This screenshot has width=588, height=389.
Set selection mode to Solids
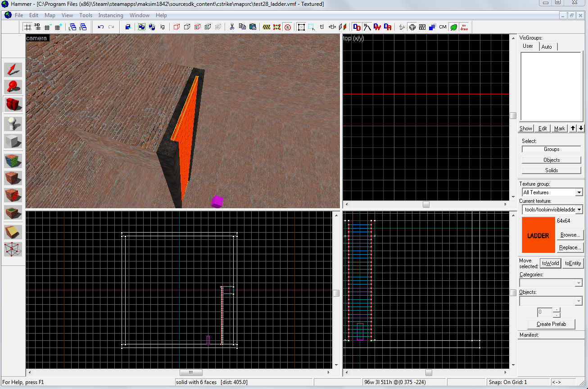pyautogui.click(x=552, y=170)
